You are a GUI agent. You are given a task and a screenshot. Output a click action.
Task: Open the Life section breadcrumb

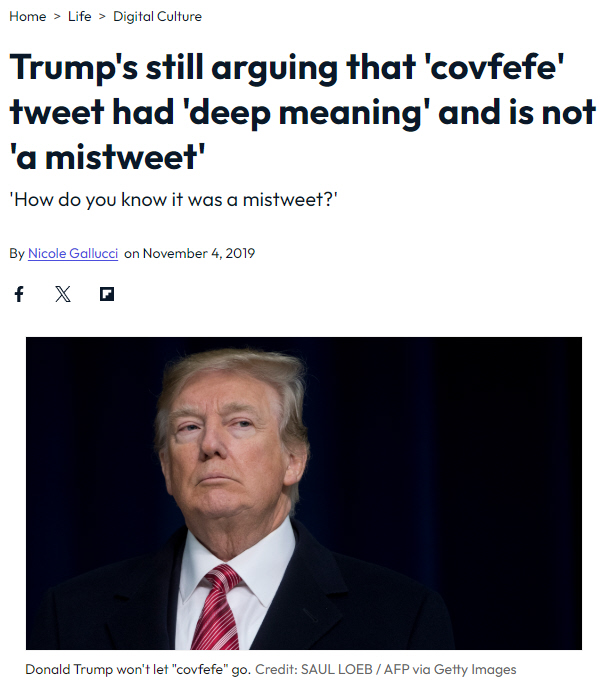79,16
